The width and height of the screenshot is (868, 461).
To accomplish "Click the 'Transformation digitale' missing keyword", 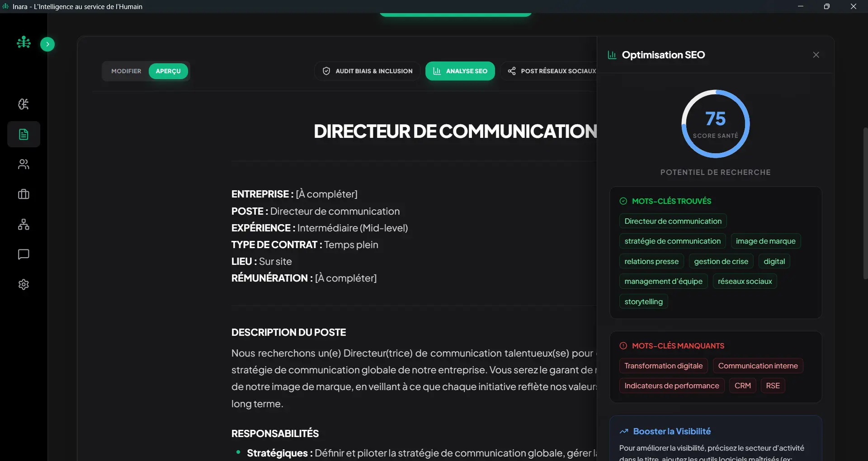I will click(664, 366).
